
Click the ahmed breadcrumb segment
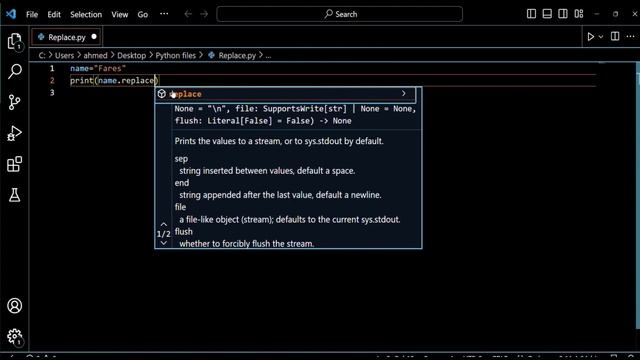pos(96,56)
